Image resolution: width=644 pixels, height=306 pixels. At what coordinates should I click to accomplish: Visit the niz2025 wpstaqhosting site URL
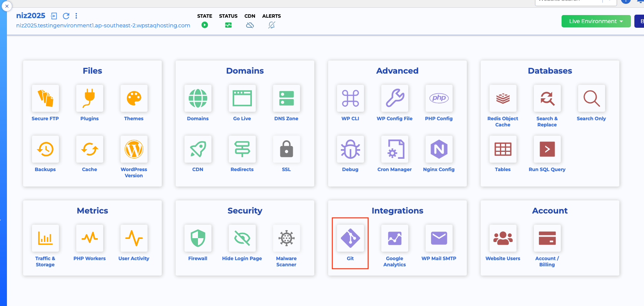click(x=103, y=25)
